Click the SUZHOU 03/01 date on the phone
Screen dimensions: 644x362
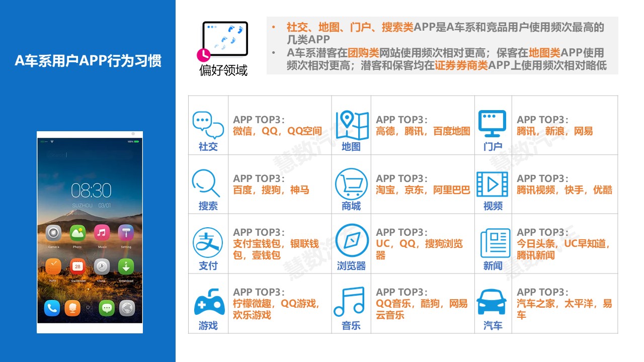tap(91, 205)
